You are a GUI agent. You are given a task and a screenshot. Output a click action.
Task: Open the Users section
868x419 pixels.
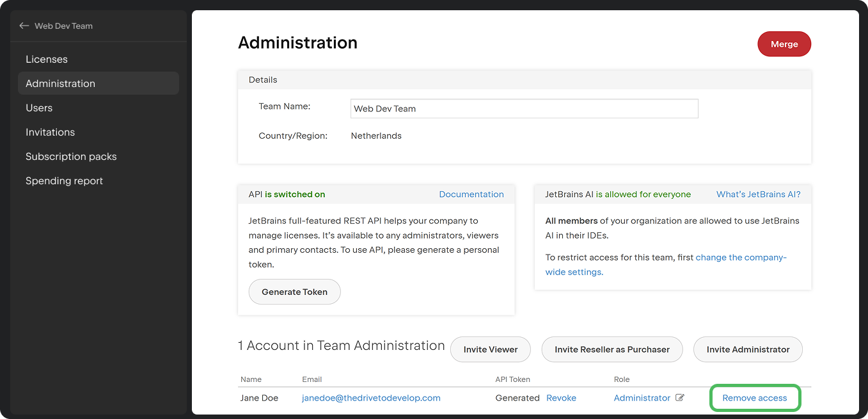pyautogui.click(x=39, y=107)
